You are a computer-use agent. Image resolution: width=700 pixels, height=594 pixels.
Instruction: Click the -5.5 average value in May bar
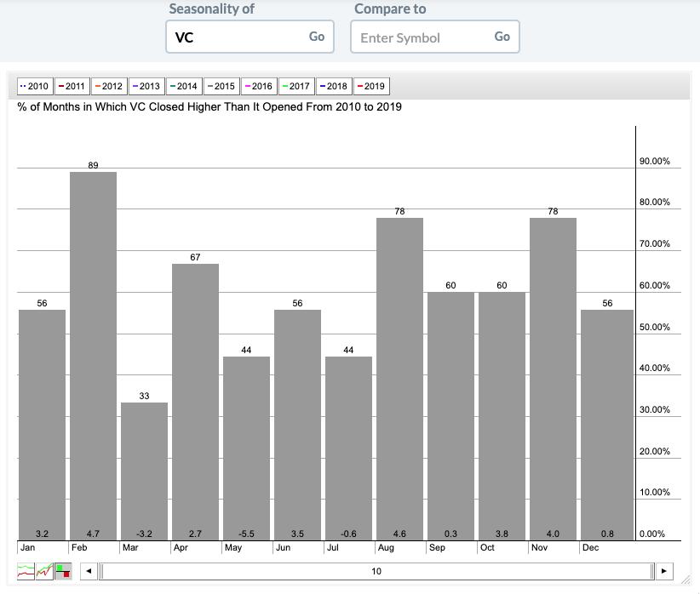(x=246, y=534)
